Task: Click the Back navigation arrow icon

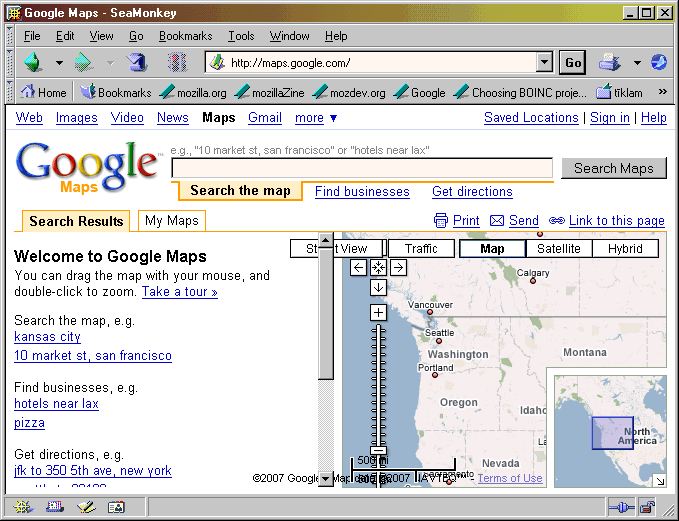Action: pyautogui.click(x=33, y=62)
